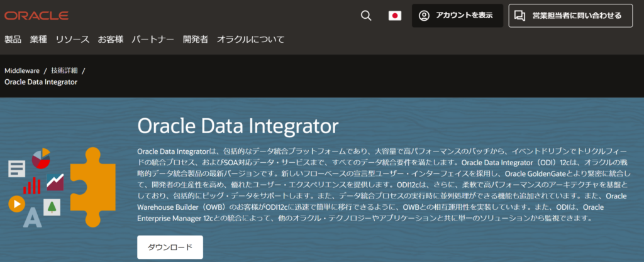
Task: Open the オラクルについて menu
Action: point(250,40)
